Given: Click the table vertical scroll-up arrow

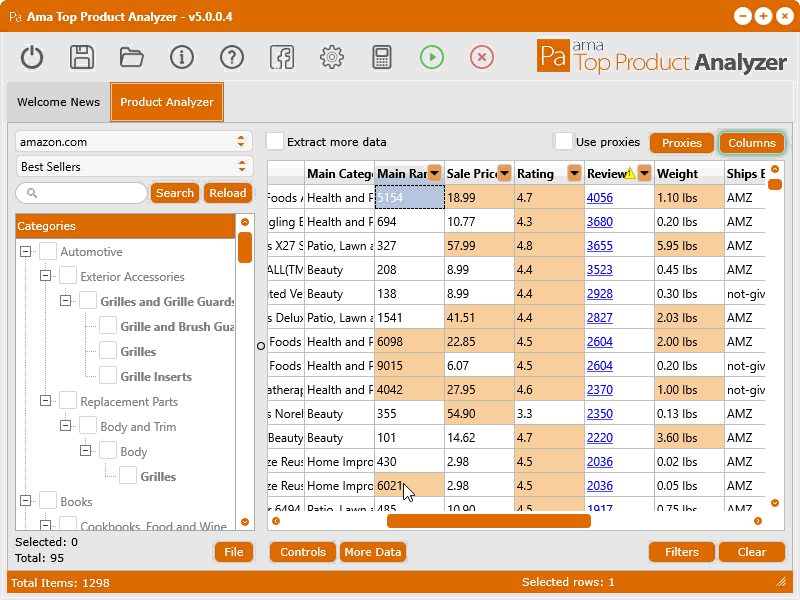Looking at the screenshot, I should [775, 169].
